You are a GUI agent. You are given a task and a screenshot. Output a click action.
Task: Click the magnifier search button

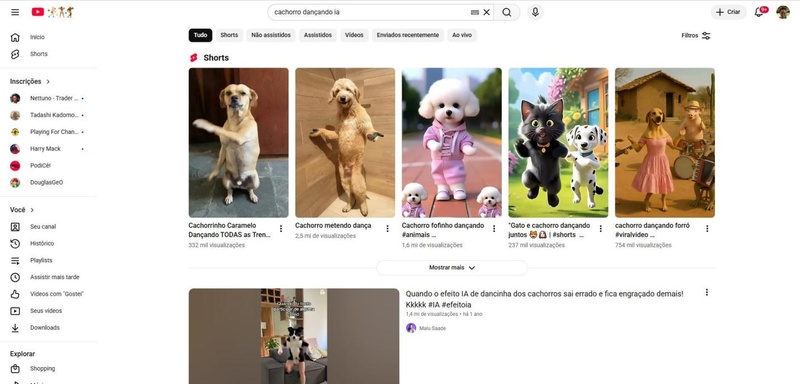[x=507, y=12]
